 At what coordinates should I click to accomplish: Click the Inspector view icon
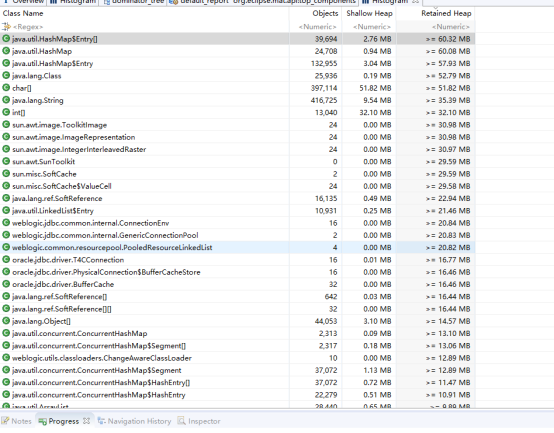coord(181,421)
